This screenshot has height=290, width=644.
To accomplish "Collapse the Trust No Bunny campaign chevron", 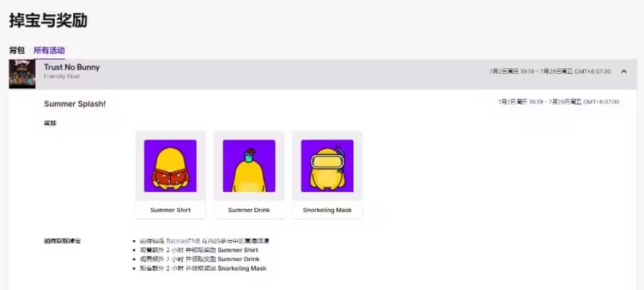I will click(x=624, y=71).
